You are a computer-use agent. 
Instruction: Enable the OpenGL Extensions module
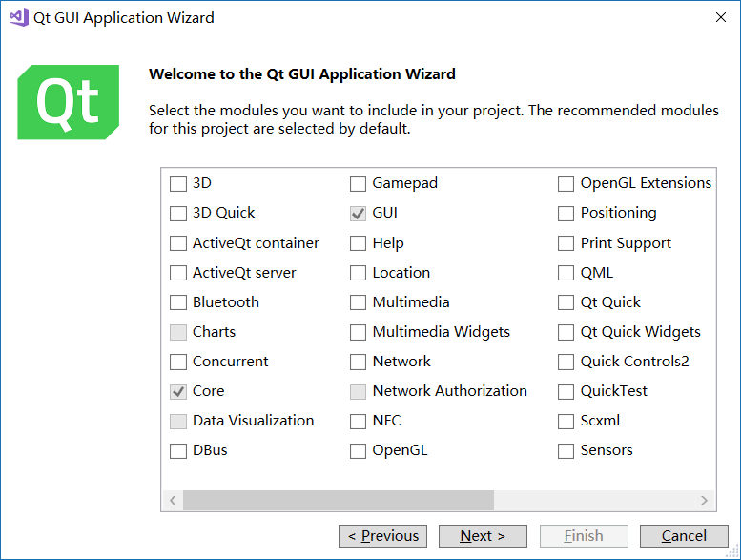pyautogui.click(x=566, y=184)
